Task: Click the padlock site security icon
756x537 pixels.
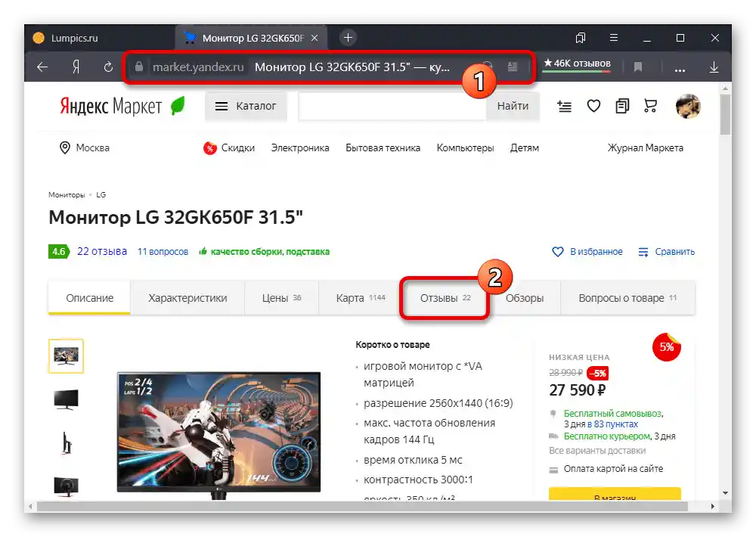Action: point(139,67)
